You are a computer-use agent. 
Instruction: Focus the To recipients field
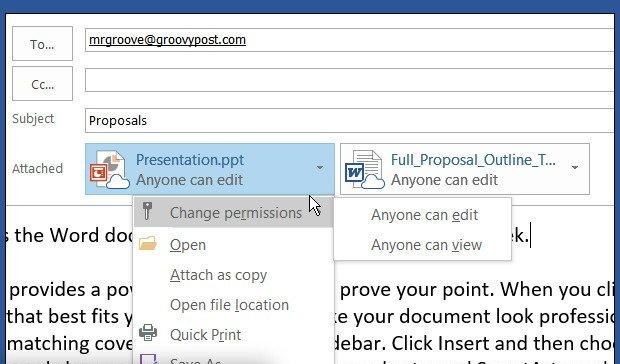(349, 40)
